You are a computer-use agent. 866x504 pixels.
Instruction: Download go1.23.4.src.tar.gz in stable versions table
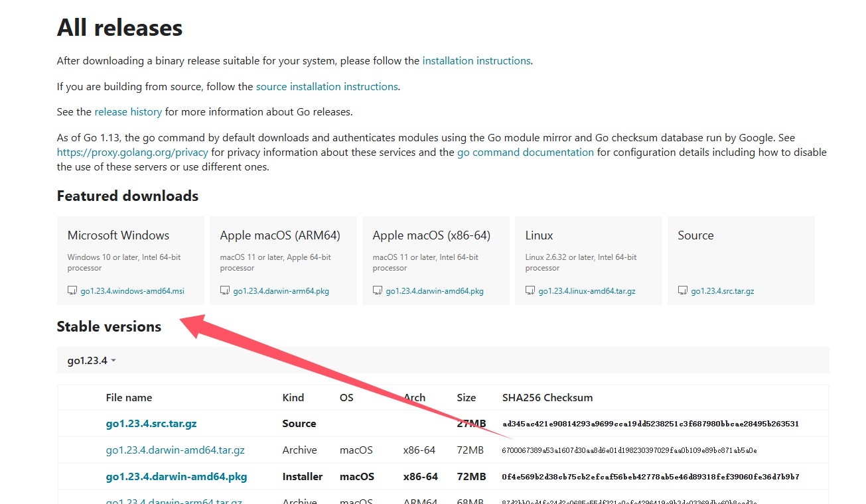click(x=151, y=424)
